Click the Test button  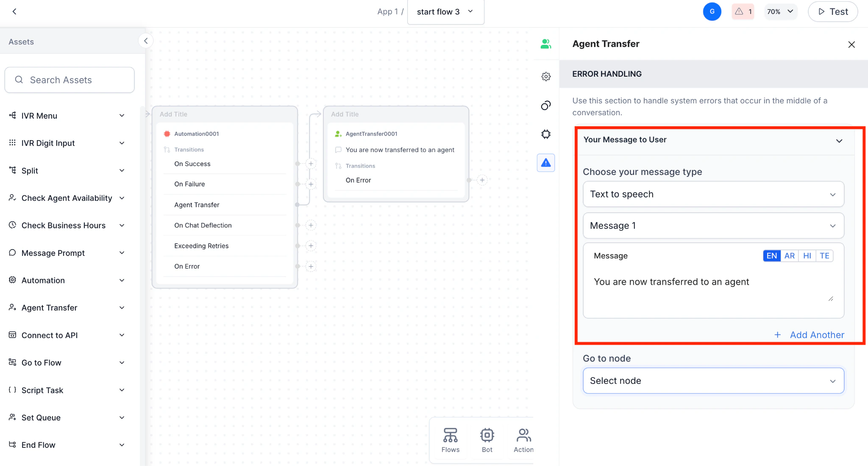tap(832, 12)
